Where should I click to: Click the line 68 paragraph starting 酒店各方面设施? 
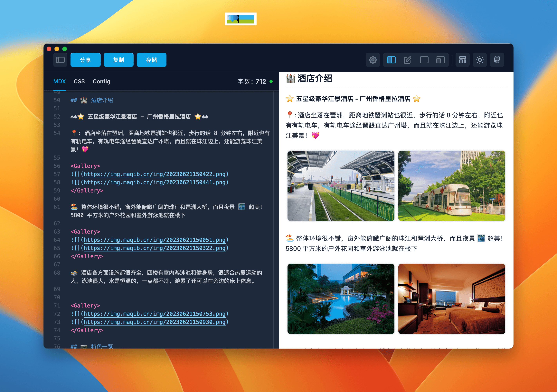click(166, 277)
